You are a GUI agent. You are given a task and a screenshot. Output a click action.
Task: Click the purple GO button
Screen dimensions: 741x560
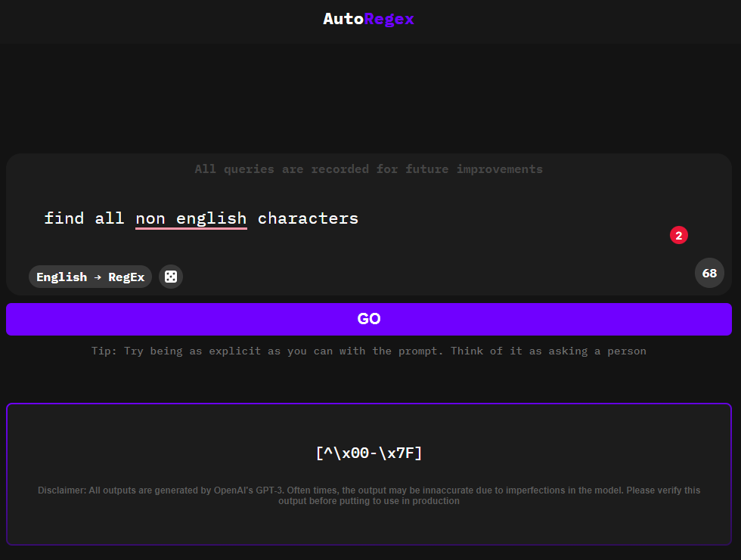point(369,319)
